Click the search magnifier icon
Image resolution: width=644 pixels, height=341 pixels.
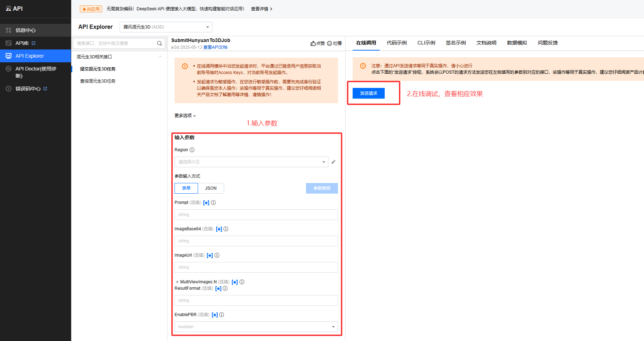pos(160,43)
